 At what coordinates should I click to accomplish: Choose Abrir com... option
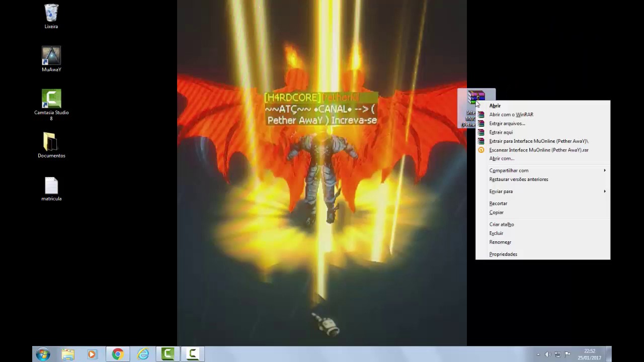(543, 158)
